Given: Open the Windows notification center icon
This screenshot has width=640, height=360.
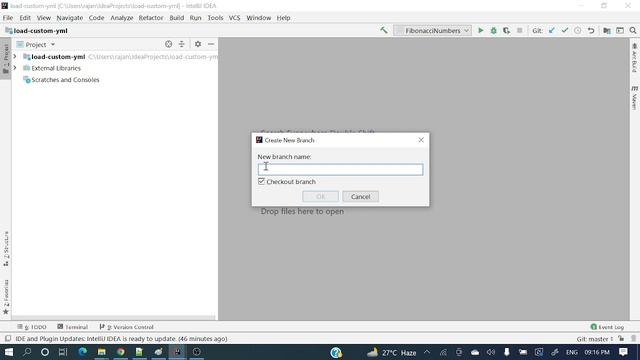Looking at the screenshot, I should (623, 352).
